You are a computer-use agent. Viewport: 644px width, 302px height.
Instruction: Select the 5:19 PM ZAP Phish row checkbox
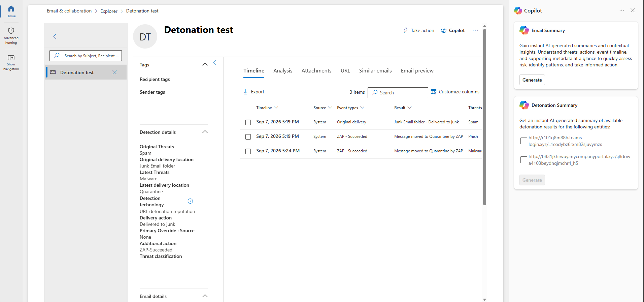(248, 137)
